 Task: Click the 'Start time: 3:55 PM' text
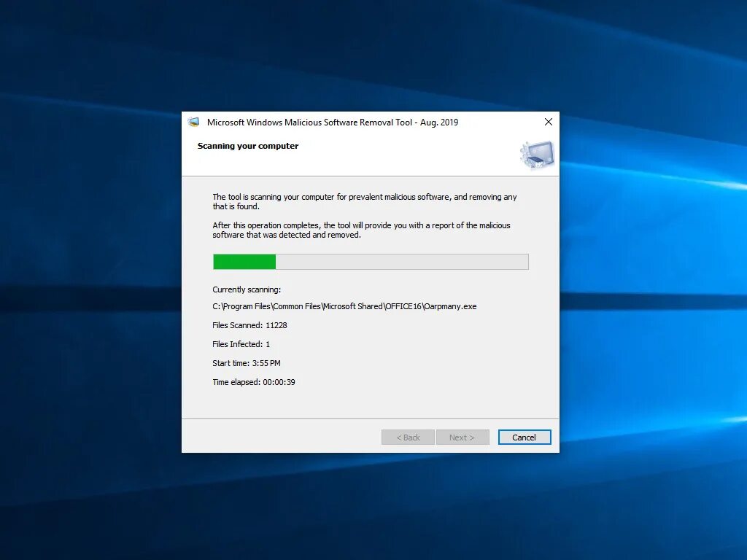(247, 363)
